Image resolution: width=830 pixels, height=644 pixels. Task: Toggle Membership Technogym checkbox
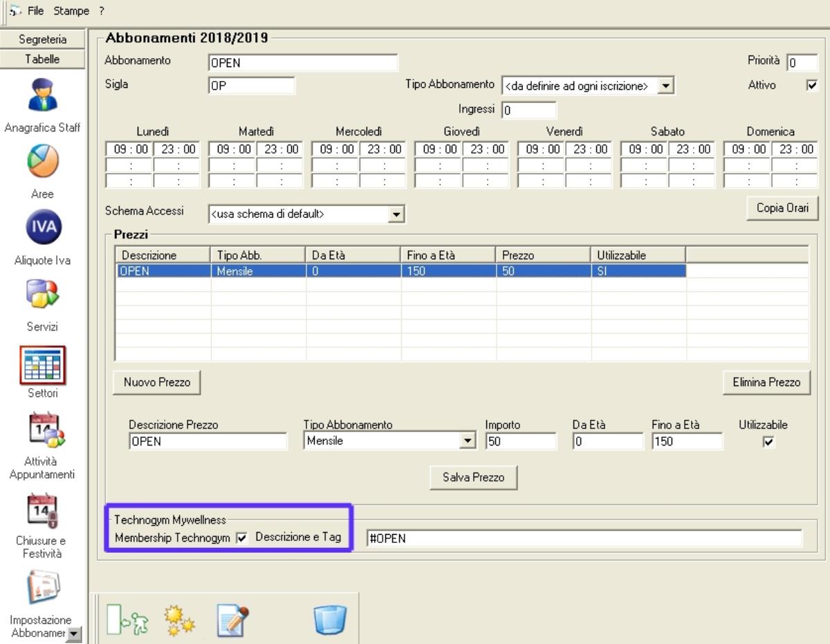tap(241, 538)
